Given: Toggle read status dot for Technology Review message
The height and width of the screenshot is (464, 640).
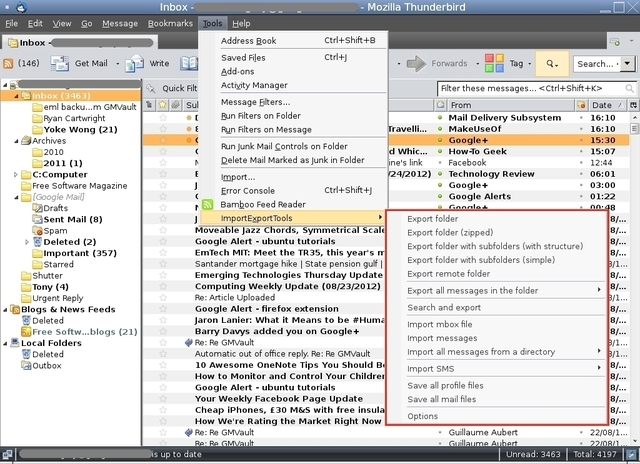Looking at the screenshot, I should [440, 174].
